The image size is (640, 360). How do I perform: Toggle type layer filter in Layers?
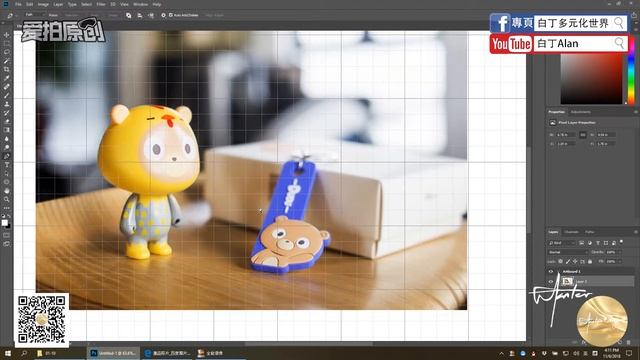coord(598,243)
